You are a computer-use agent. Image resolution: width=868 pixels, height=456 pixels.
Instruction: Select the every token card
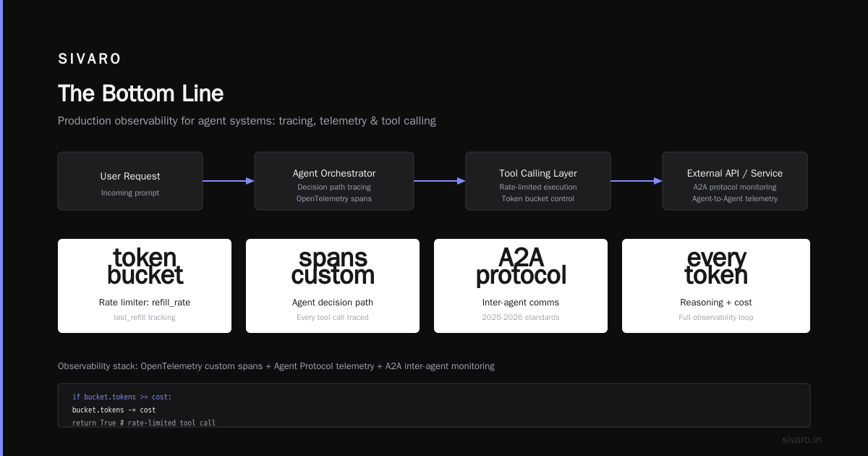pos(716,286)
